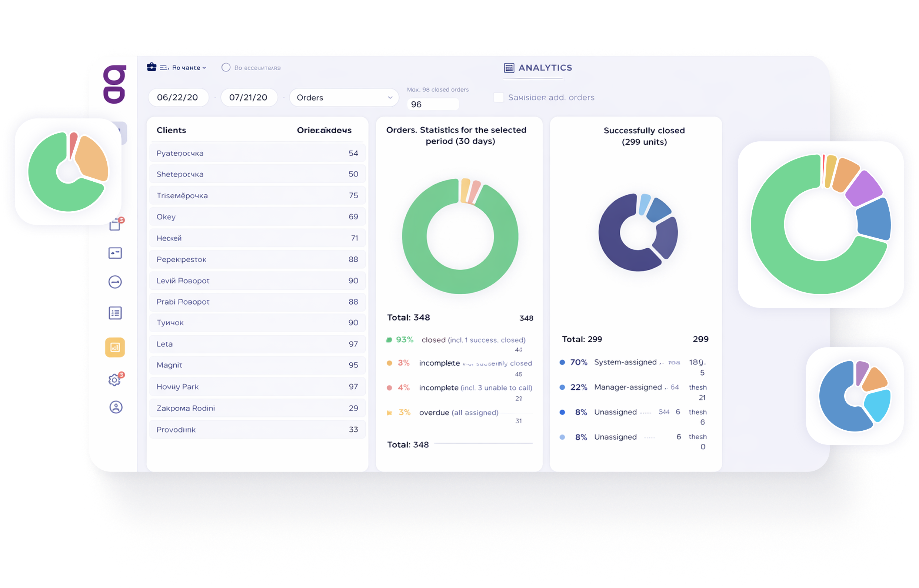Viewport: 919px width, 588px height.
Task: Click the max closed orders field showing 96
Action: coord(433,104)
